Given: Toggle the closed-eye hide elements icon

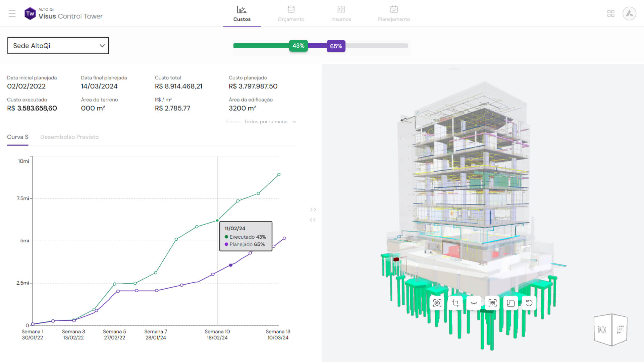Looking at the screenshot, I should (x=474, y=303).
